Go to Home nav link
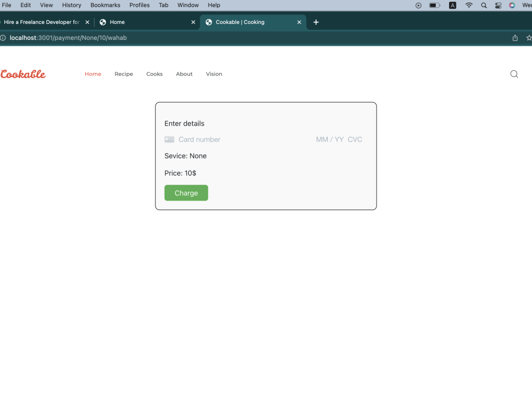Screen dimensions: 532x399 (x=93, y=74)
